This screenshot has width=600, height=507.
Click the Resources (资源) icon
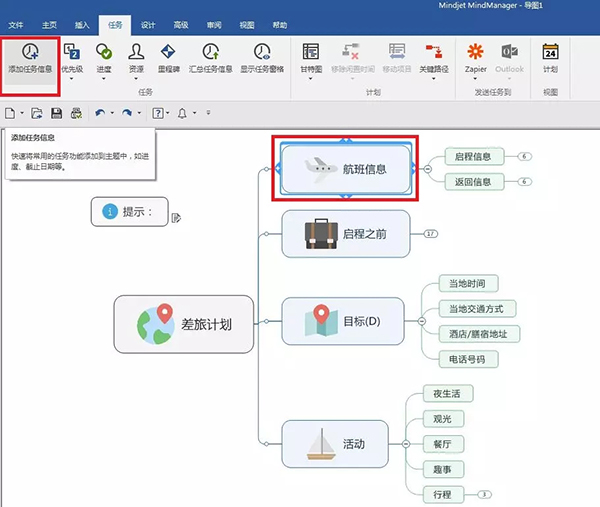(136, 51)
